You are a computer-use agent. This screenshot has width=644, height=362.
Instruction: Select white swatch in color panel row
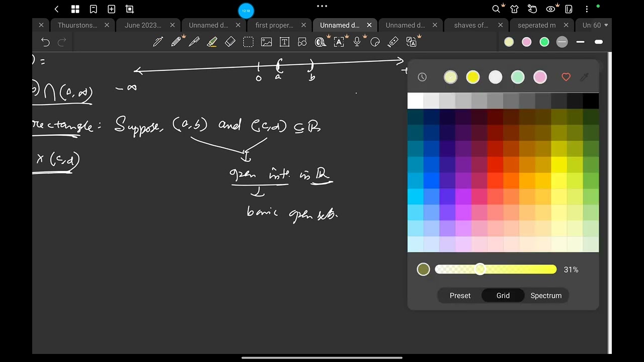(496, 77)
